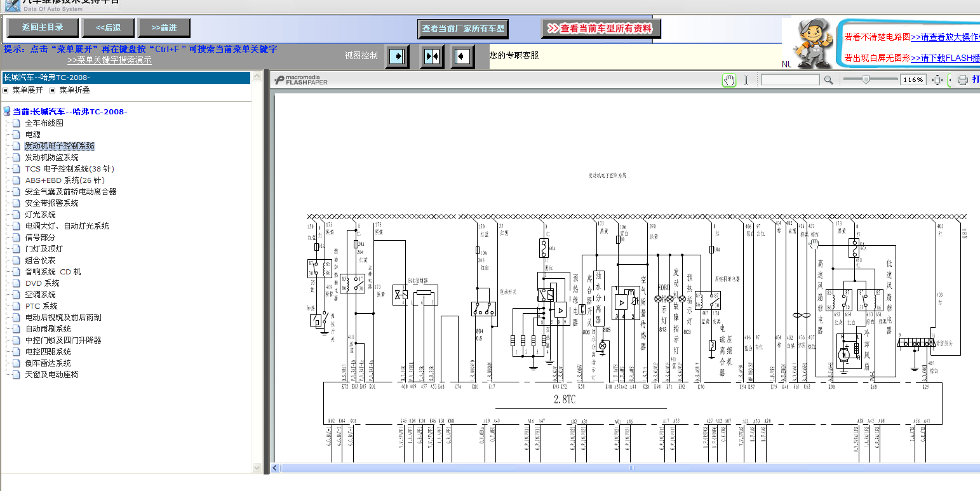Open the 菜单关键字搜索演示 link
The height and width of the screenshot is (491, 980).
coord(109,60)
